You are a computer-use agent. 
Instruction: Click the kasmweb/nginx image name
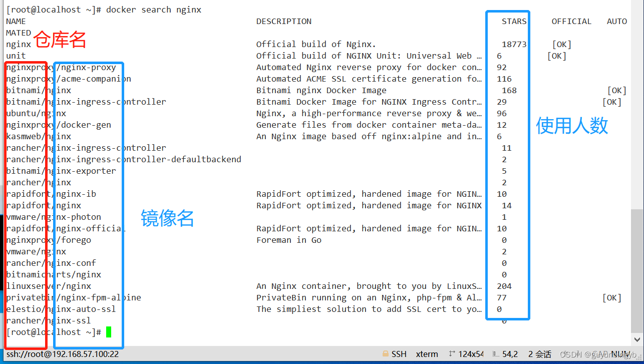click(39, 136)
